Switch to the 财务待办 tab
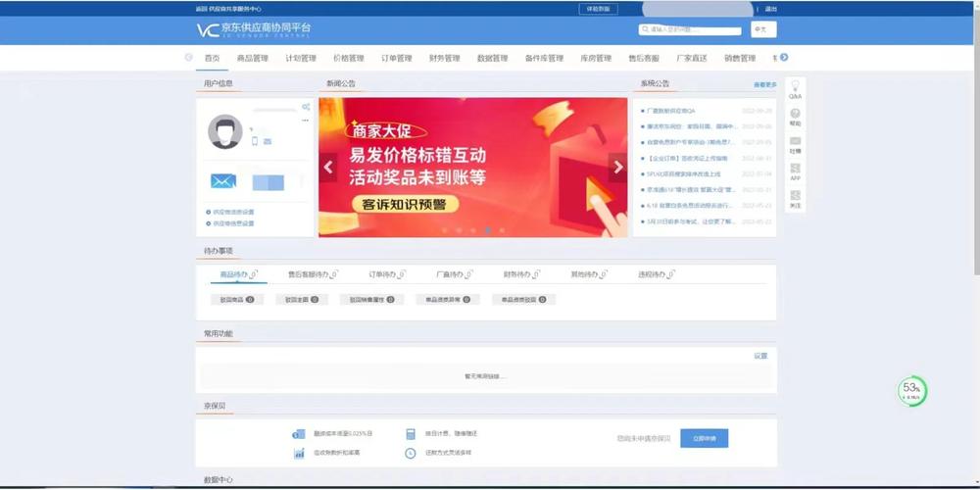The image size is (980, 490). (522, 274)
